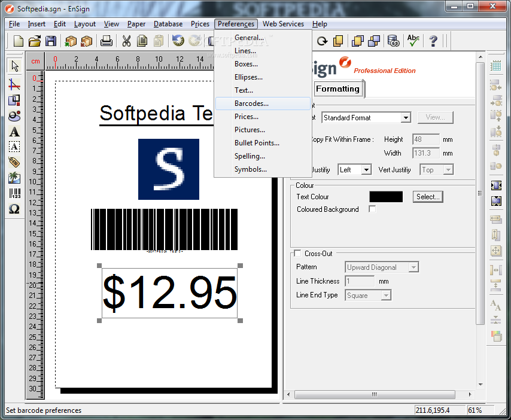Select the arrow pointer tool
511x420 pixels.
point(15,66)
